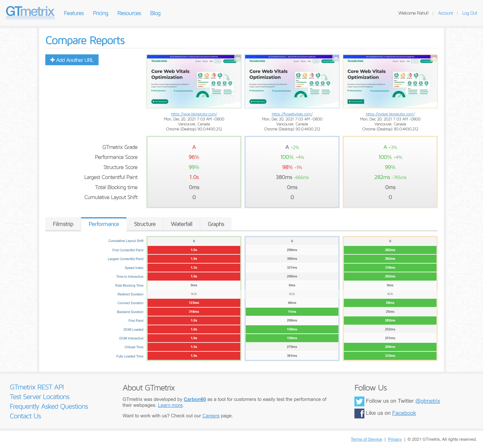Click the Time to Interactive metric label

[130, 277]
